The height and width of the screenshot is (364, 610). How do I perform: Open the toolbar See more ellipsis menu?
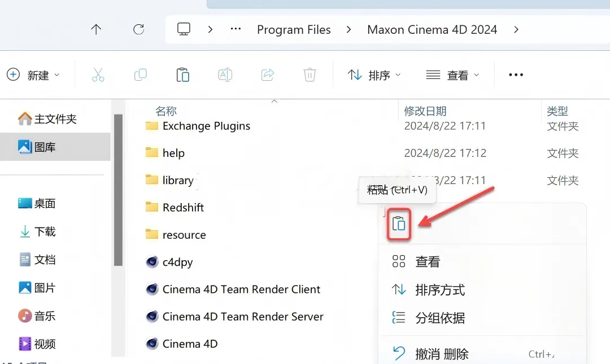516,74
